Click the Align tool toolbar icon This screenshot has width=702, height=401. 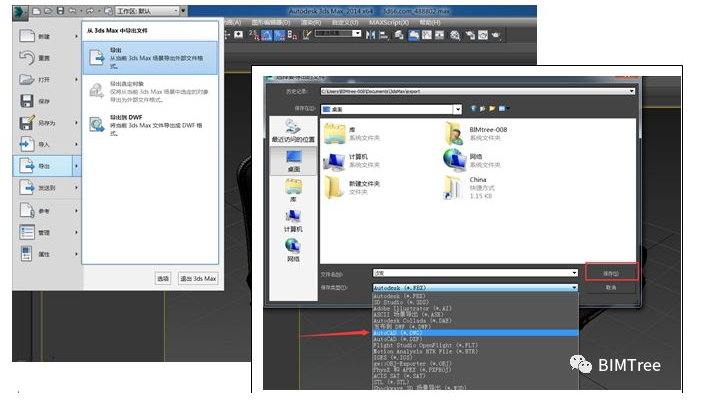pyautogui.click(x=384, y=34)
